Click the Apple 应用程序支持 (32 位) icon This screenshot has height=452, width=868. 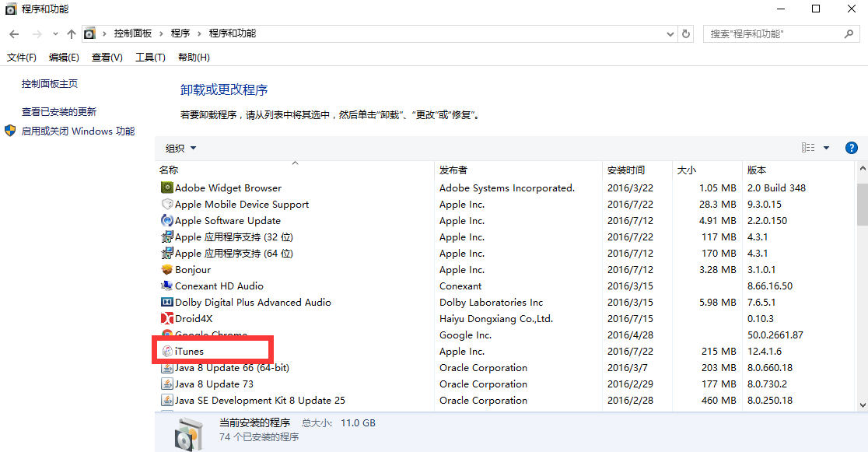[166, 237]
